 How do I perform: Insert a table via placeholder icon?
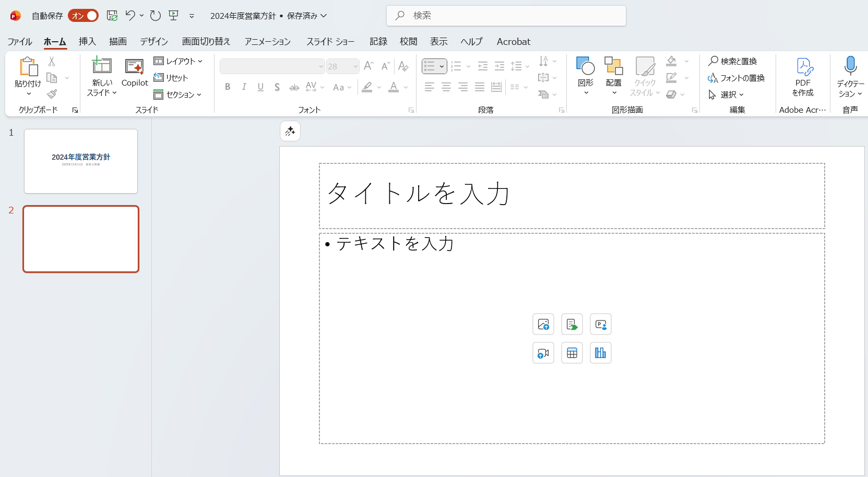[572, 353]
